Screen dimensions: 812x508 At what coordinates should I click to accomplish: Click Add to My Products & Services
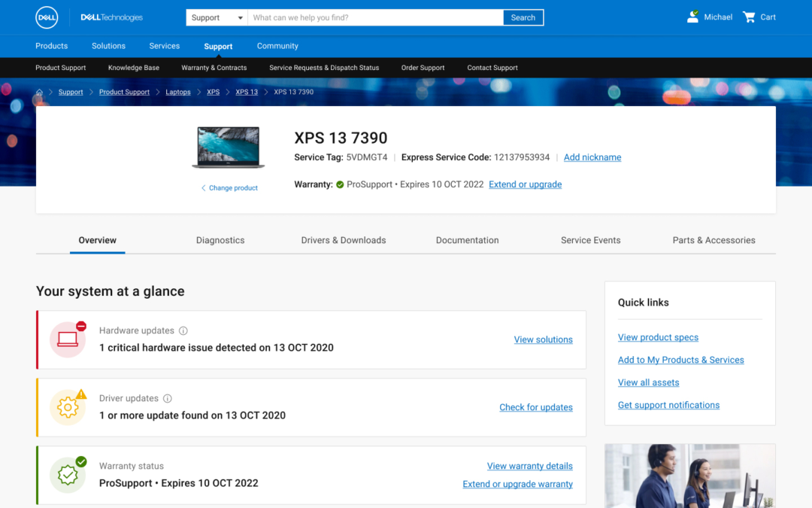[681, 360]
